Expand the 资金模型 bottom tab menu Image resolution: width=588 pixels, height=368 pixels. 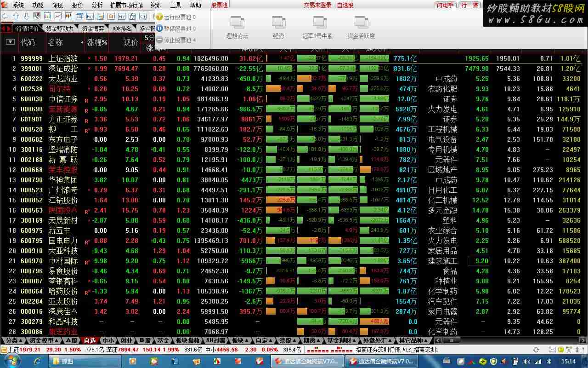tap(44, 340)
